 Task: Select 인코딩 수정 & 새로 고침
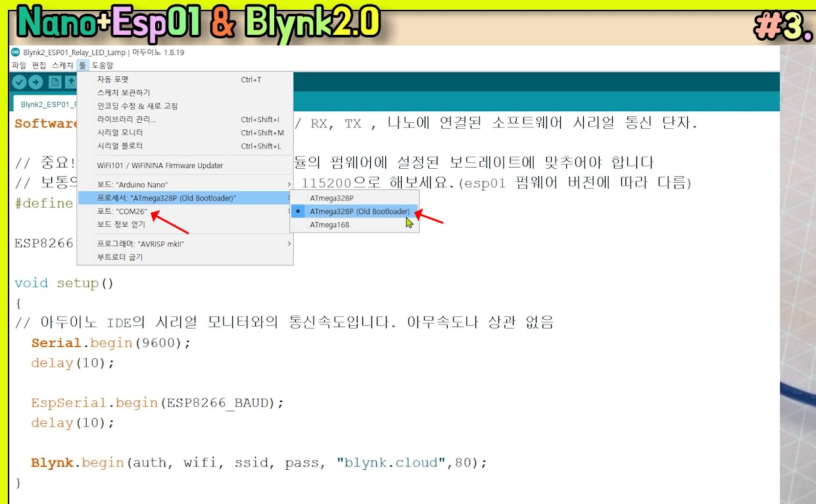185,106
